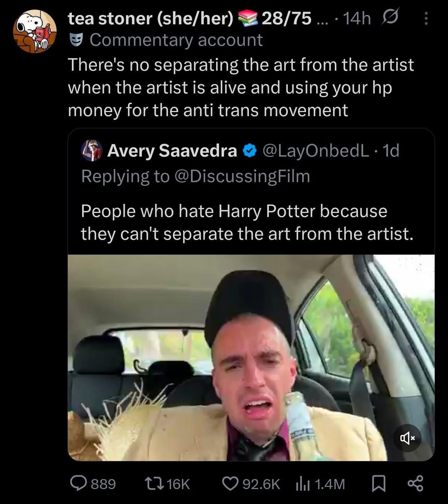Like the post with heart icon

click(x=229, y=484)
